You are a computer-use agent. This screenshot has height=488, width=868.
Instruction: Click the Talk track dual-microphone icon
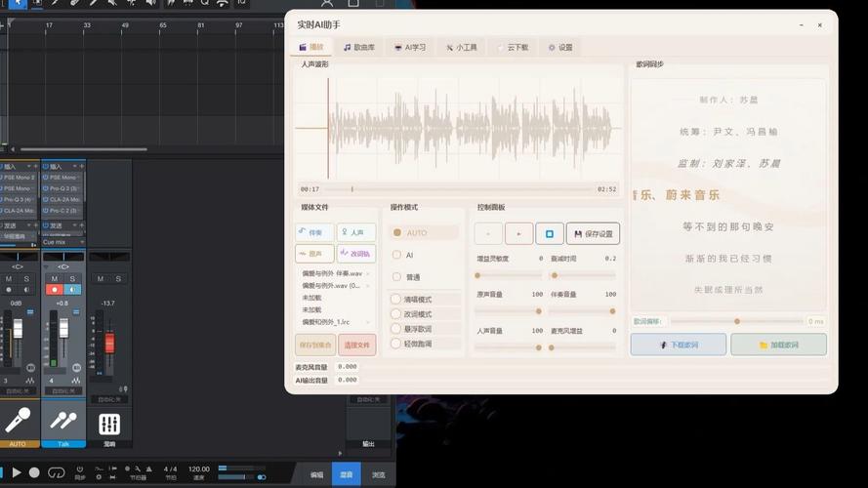tap(63, 421)
